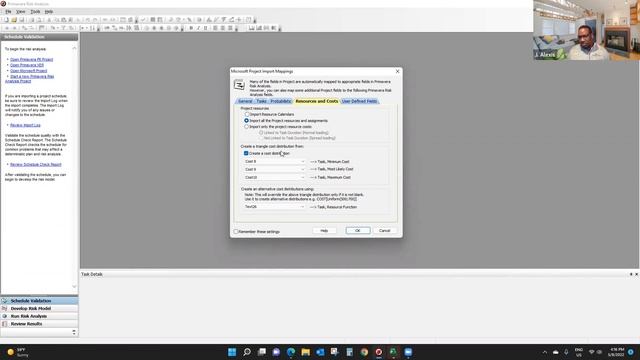The image size is (640, 360).
Task: Click the Open folder toolbar icon
Action: [x=14, y=20]
